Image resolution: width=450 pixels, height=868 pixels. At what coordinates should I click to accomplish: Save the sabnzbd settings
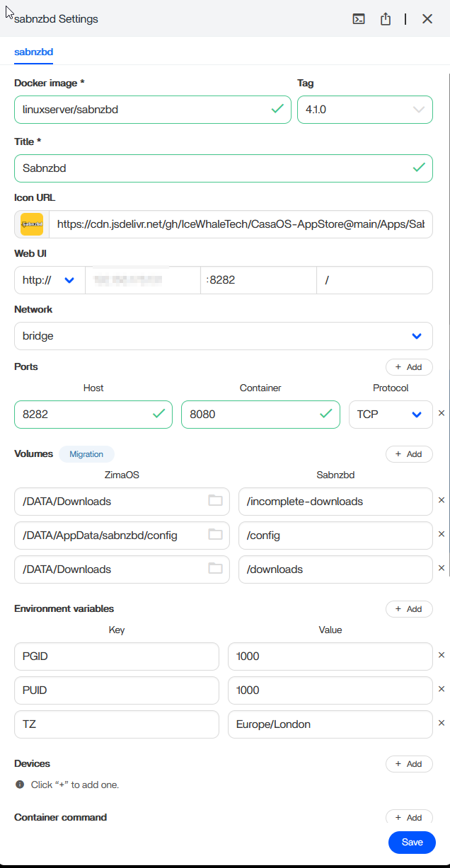pos(412,842)
